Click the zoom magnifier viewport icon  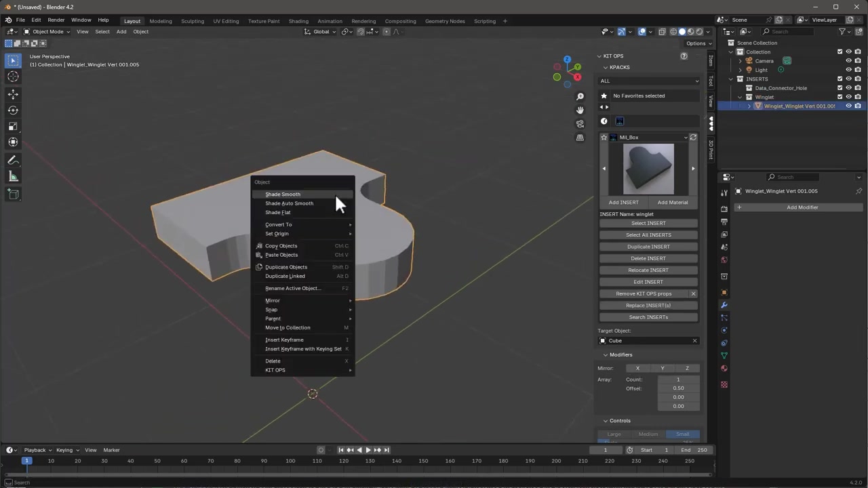click(580, 97)
